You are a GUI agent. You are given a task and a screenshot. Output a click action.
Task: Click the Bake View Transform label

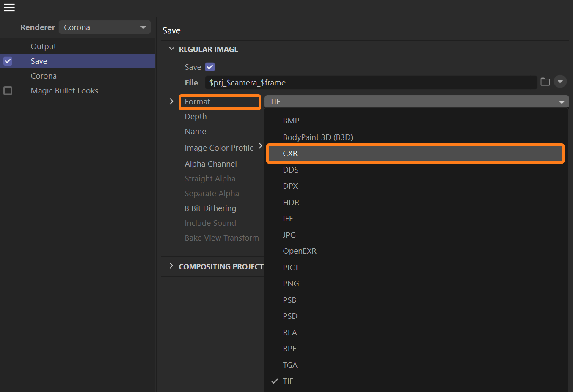(x=222, y=238)
